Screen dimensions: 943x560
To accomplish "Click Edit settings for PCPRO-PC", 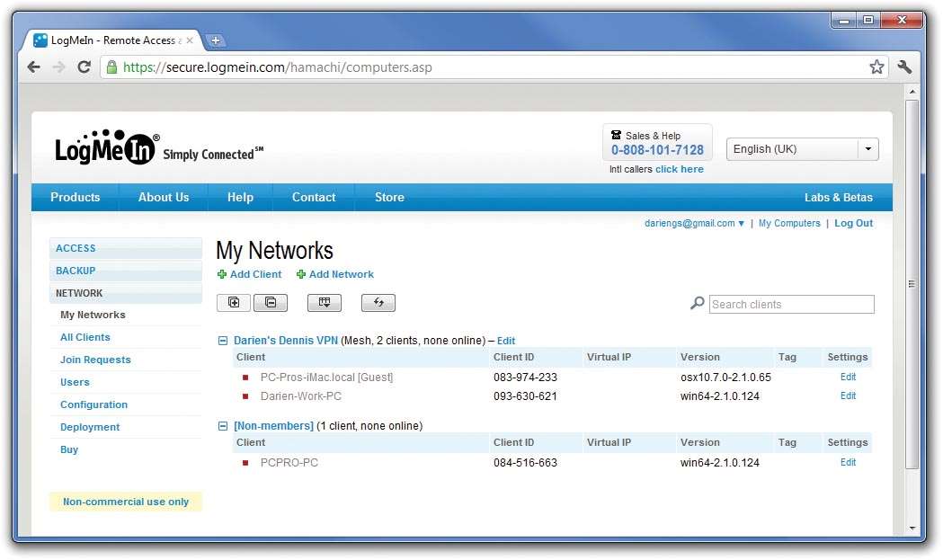I will (848, 463).
